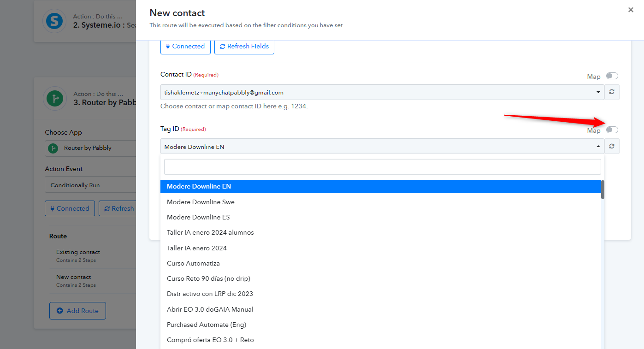Viewport: 644px width, 349px height.
Task: Click the tag list scrollbar thumb
Action: 603,189
